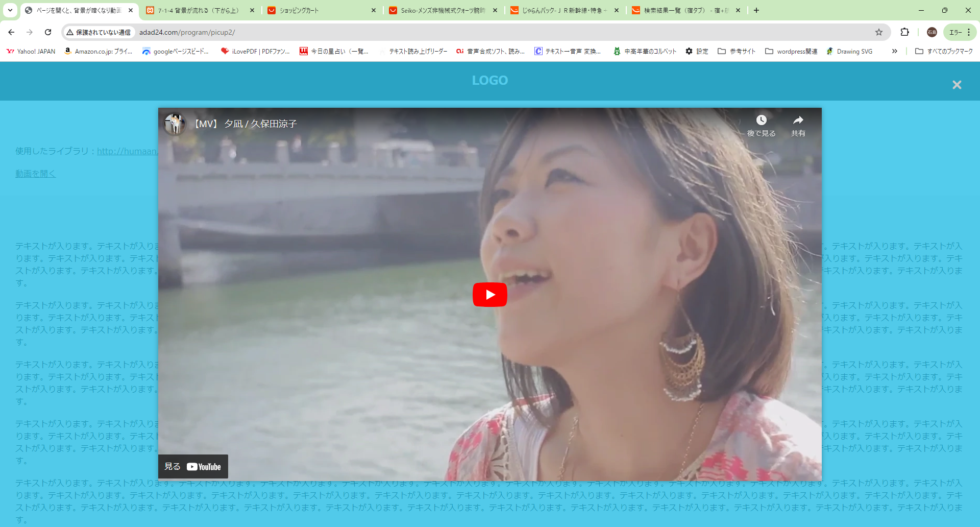Close the ショッピングカート tab
Image resolution: width=980 pixels, height=527 pixels.
(374, 10)
